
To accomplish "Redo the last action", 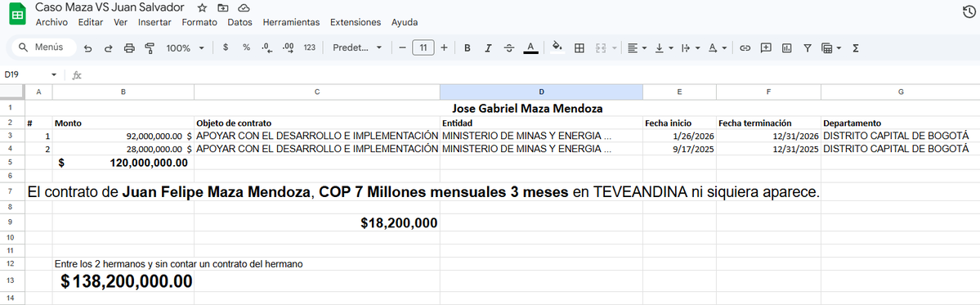I will [108, 48].
